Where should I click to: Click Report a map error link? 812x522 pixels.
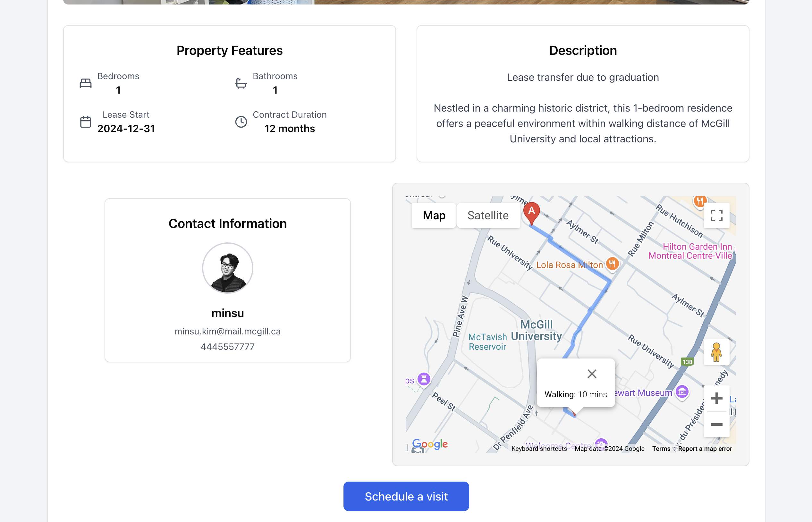point(705,449)
